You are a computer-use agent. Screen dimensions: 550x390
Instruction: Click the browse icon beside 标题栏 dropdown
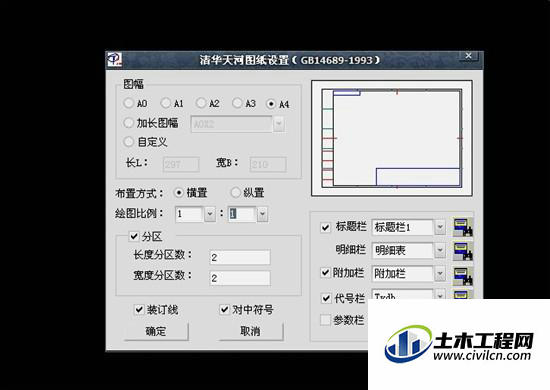point(463,227)
